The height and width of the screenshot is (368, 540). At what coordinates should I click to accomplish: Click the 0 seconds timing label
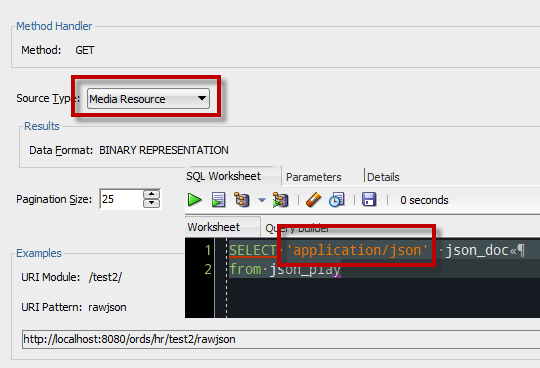click(424, 200)
